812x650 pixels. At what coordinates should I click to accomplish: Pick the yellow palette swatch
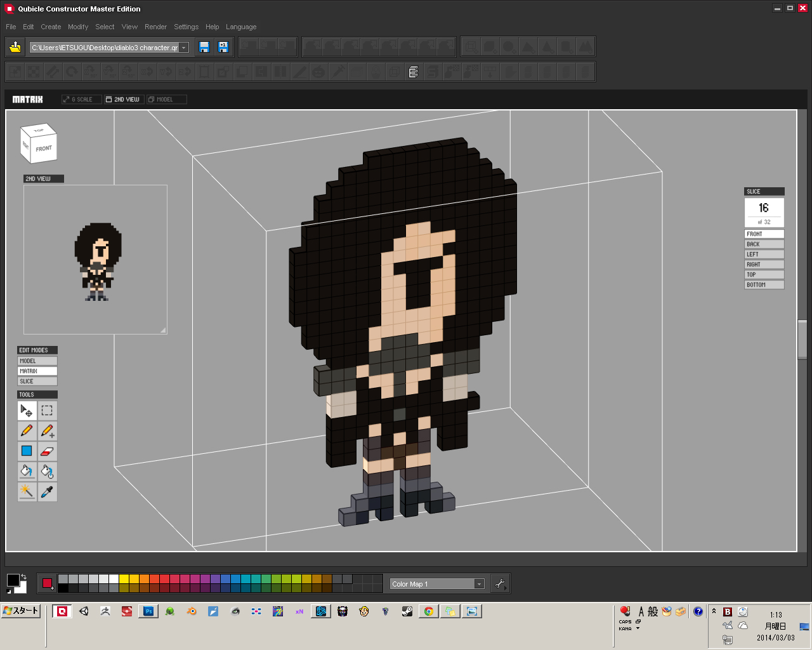click(x=124, y=579)
